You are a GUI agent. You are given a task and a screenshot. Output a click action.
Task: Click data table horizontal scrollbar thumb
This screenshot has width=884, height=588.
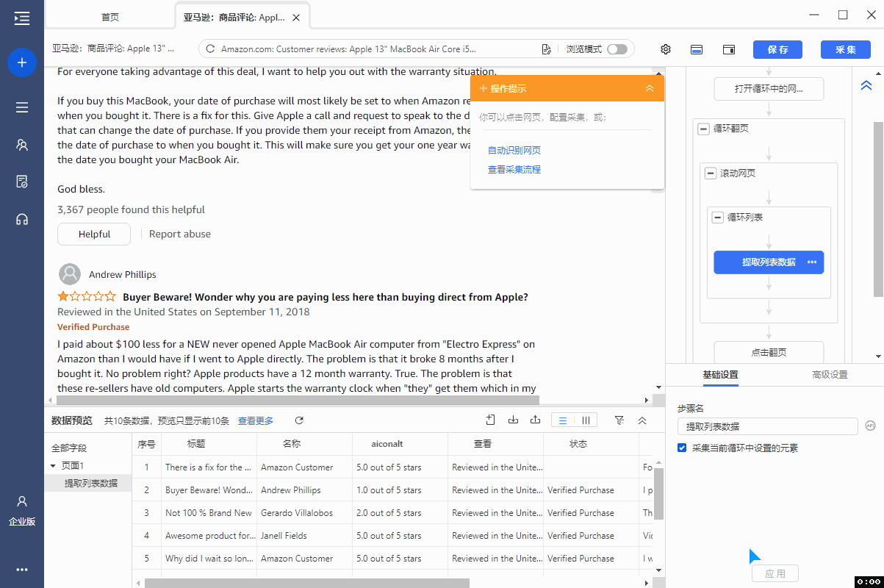tap(307, 583)
